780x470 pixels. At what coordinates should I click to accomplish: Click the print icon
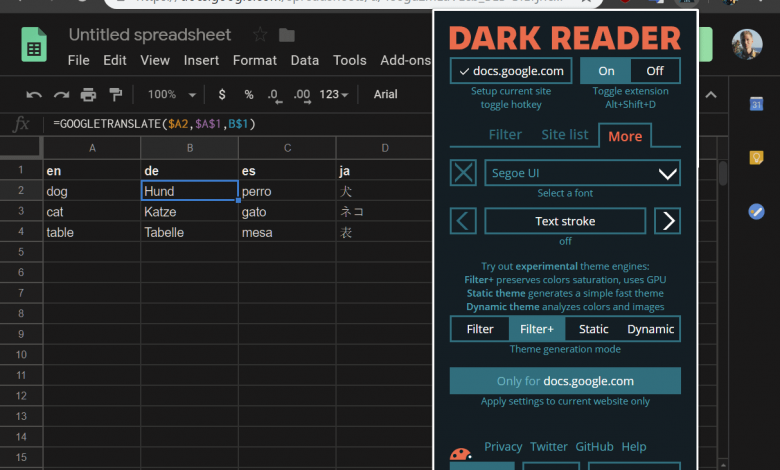point(88,94)
